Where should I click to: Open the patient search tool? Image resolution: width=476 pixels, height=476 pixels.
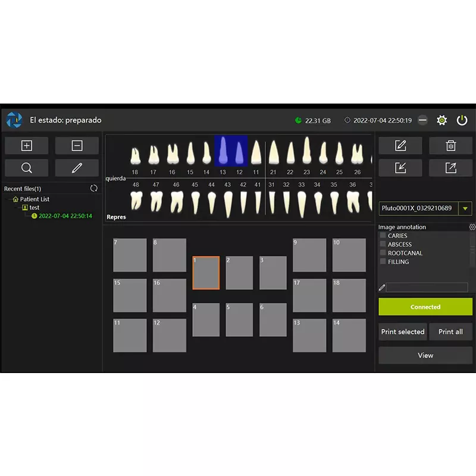(x=26, y=168)
